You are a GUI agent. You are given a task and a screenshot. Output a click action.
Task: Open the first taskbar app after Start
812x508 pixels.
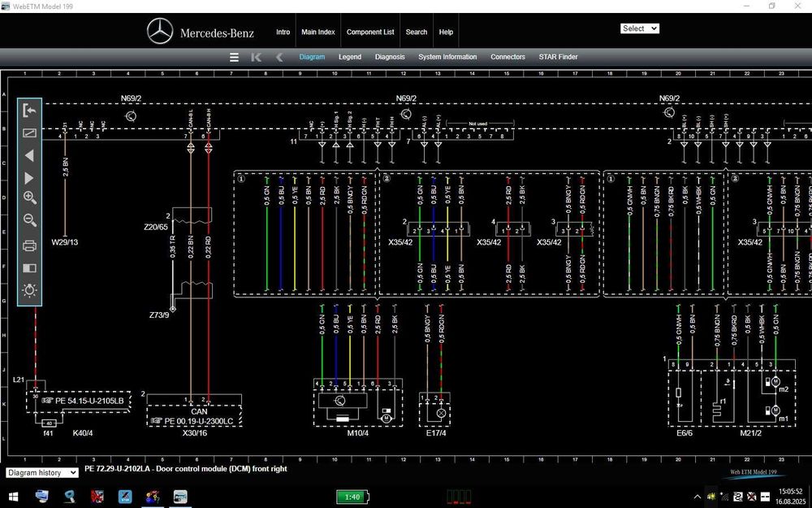42,497
